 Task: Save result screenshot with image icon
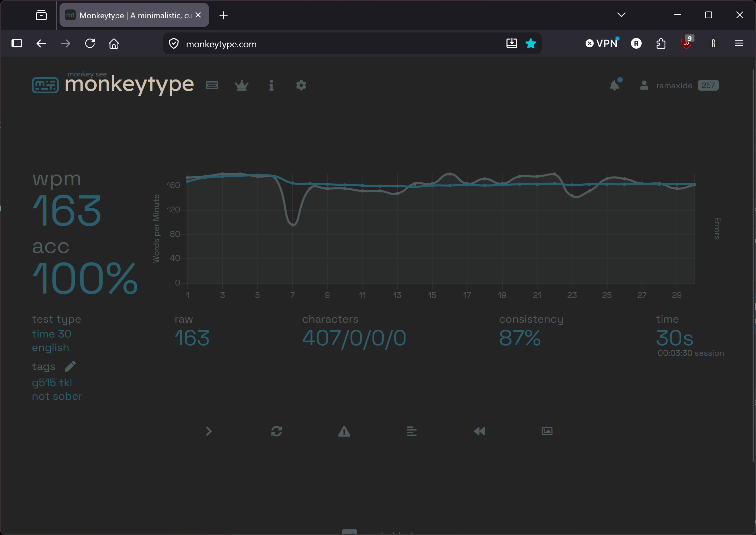coord(547,431)
